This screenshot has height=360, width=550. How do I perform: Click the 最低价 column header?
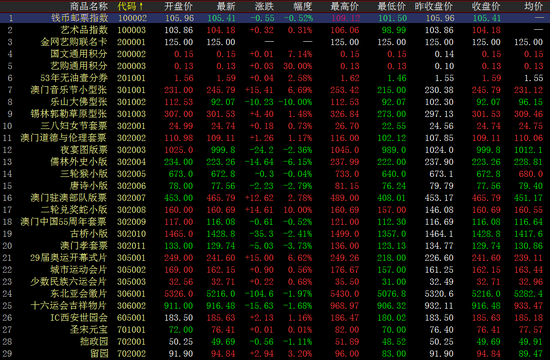pos(392,6)
